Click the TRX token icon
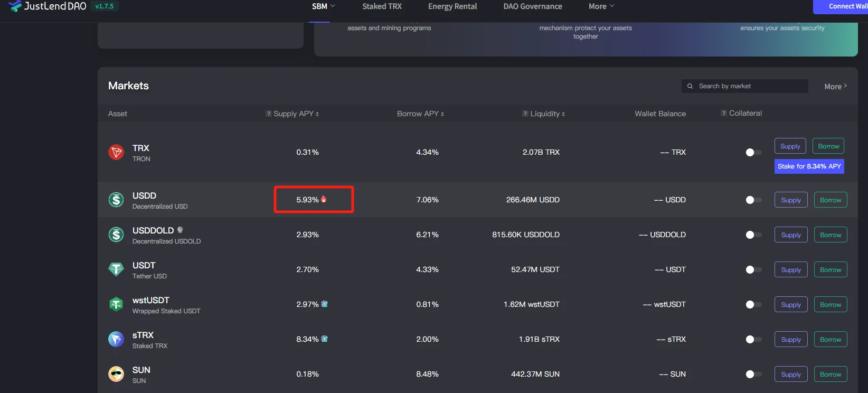 click(116, 152)
